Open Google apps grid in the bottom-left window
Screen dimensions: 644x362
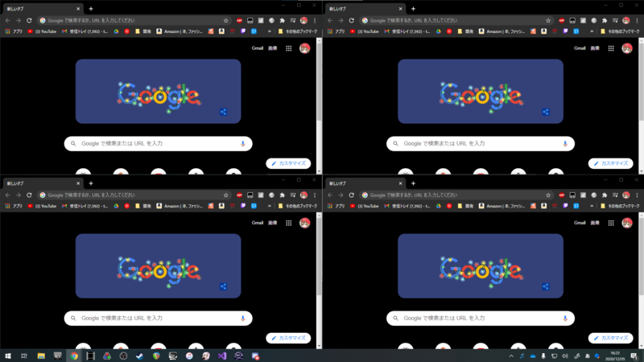(x=289, y=223)
